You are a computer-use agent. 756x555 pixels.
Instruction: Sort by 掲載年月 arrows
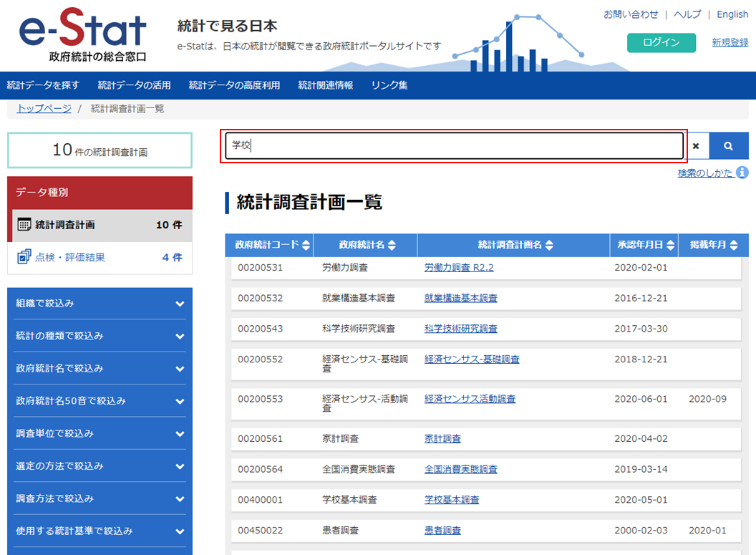pos(733,245)
